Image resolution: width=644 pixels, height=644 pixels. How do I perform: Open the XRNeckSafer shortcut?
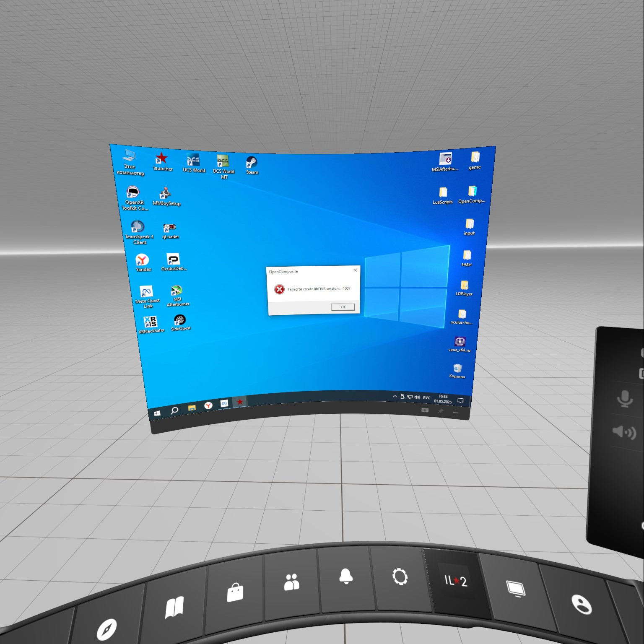[x=151, y=325]
